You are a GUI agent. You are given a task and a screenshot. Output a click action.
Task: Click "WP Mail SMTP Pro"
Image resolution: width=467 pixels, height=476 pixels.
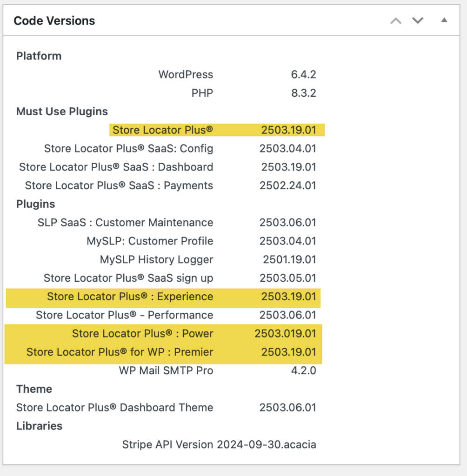[166, 370]
